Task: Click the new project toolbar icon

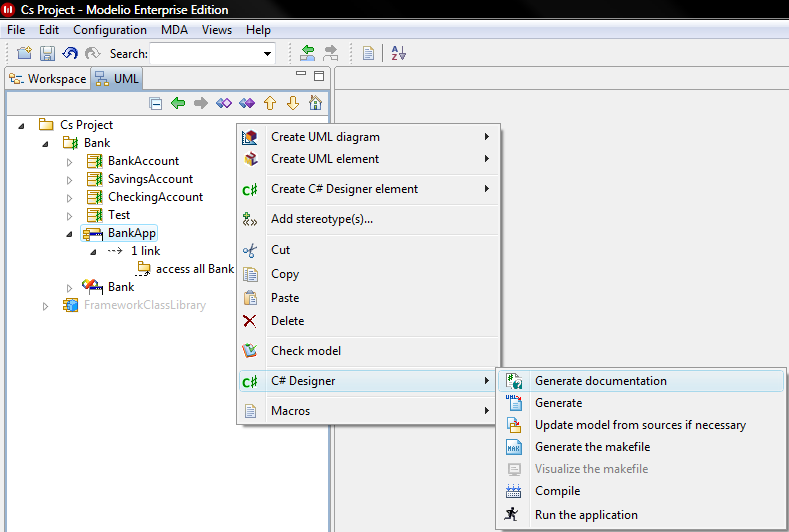Action: pos(24,53)
